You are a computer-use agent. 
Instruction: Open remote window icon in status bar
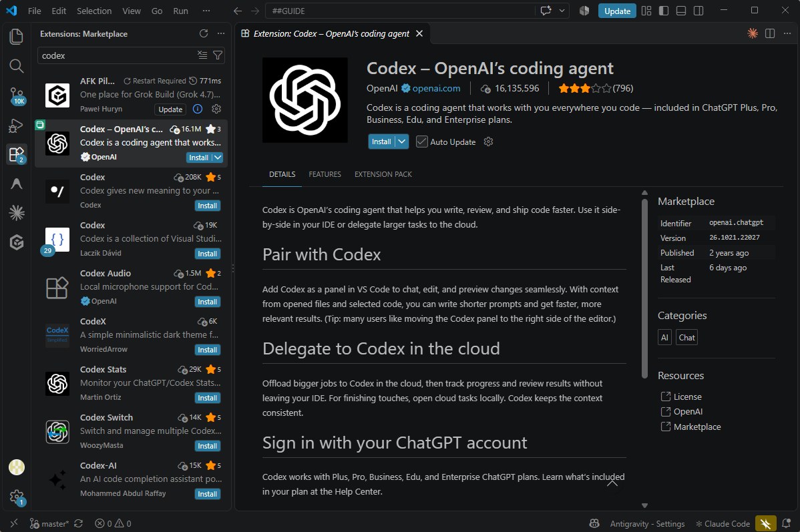point(14,523)
